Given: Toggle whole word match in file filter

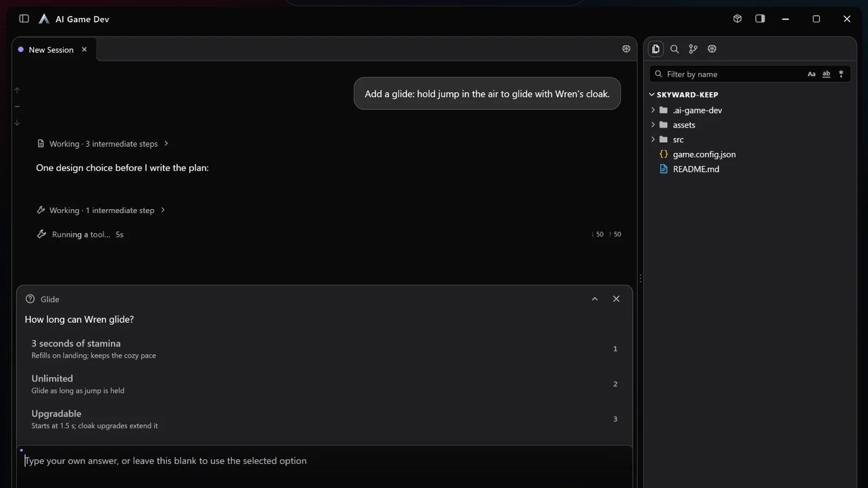Looking at the screenshot, I should pyautogui.click(x=826, y=74).
